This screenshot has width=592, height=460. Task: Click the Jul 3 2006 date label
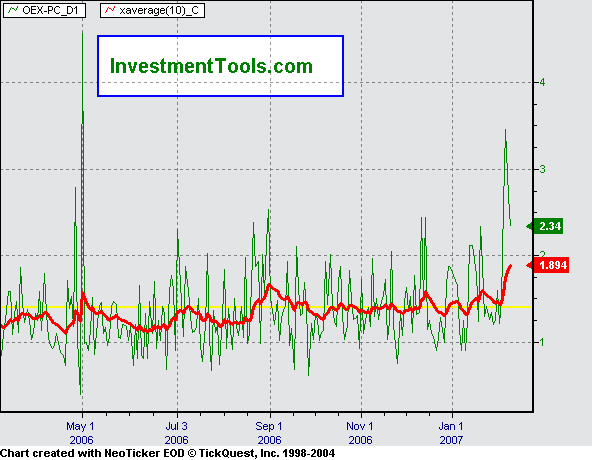point(176,433)
